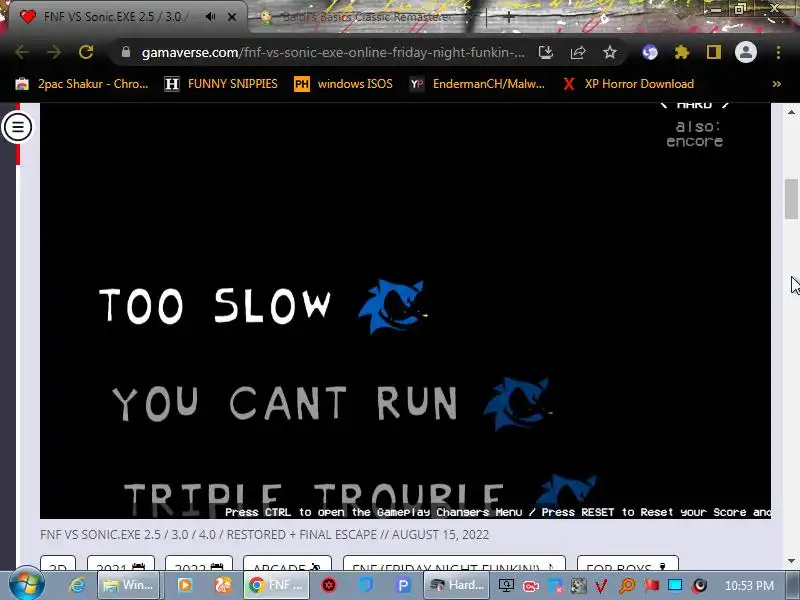800x600 pixels.
Task: Open the Extensions puzzle menu
Action: 682,52
